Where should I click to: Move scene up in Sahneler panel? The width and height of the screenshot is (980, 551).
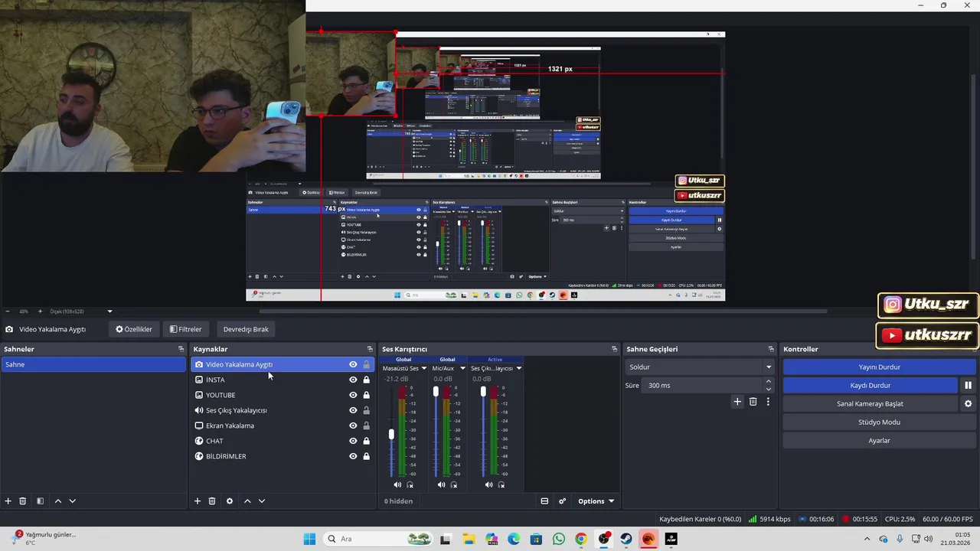coord(57,501)
